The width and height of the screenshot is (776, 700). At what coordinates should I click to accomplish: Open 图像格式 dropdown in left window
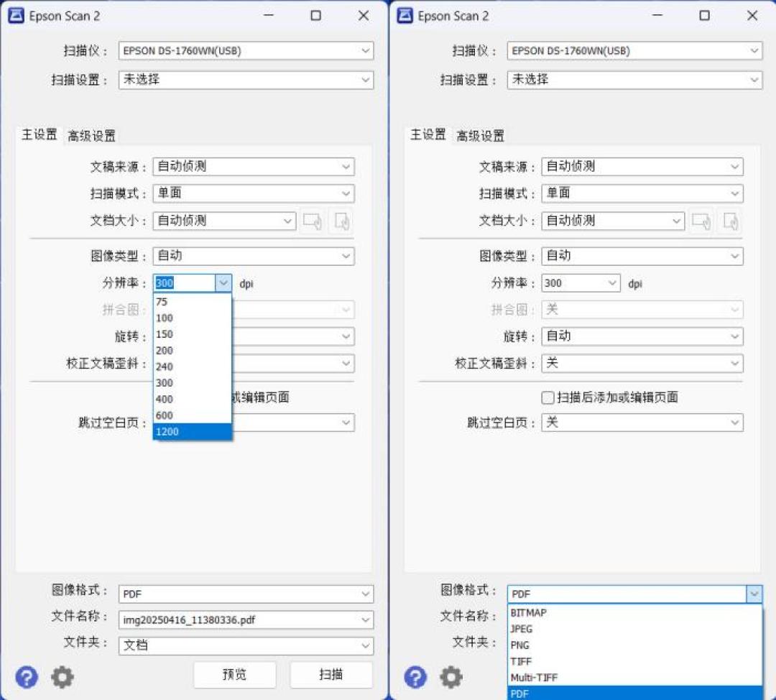(246, 594)
